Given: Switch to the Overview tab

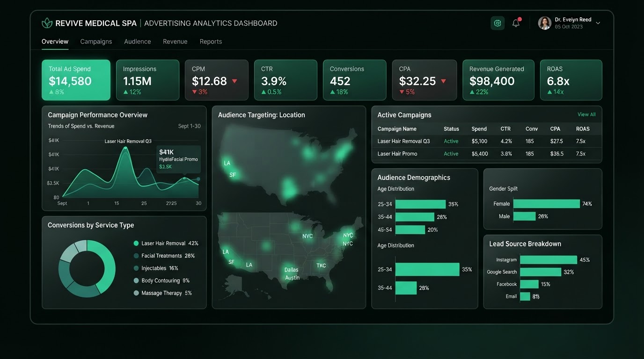Looking at the screenshot, I should click(55, 42).
